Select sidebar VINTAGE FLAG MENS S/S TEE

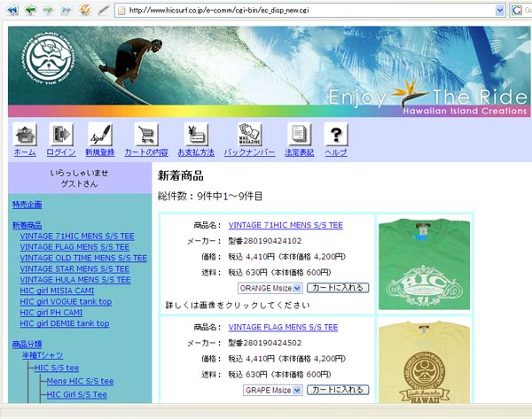tap(74, 247)
